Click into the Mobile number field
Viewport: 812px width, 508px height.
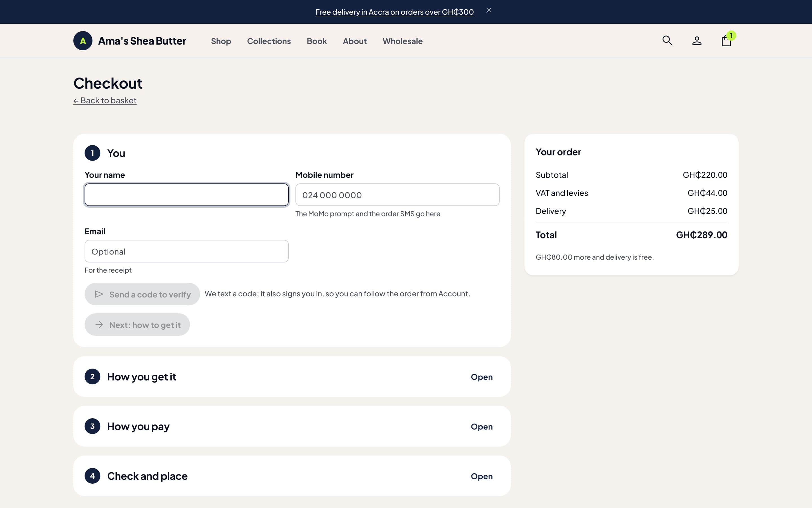pyautogui.click(x=397, y=194)
